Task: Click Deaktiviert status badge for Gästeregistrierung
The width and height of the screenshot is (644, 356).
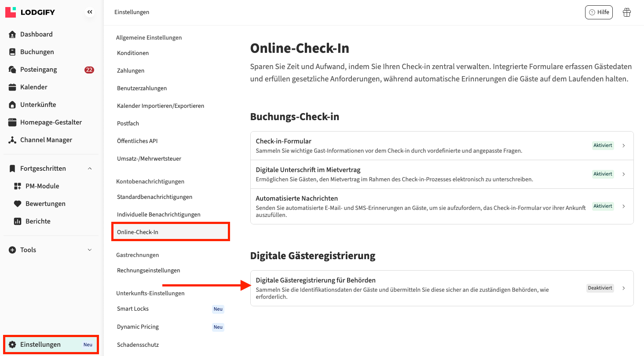Action: tap(600, 288)
